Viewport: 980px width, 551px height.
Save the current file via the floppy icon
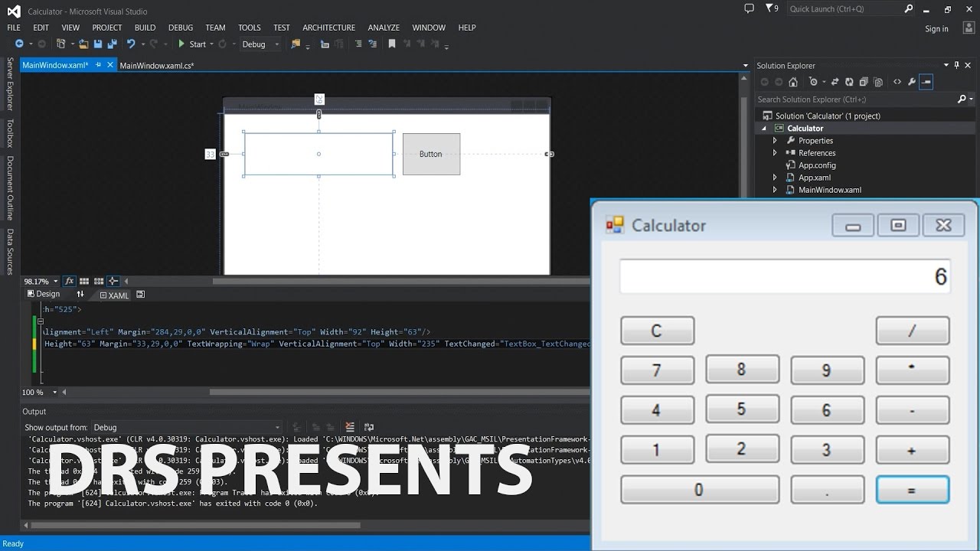[x=98, y=44]
